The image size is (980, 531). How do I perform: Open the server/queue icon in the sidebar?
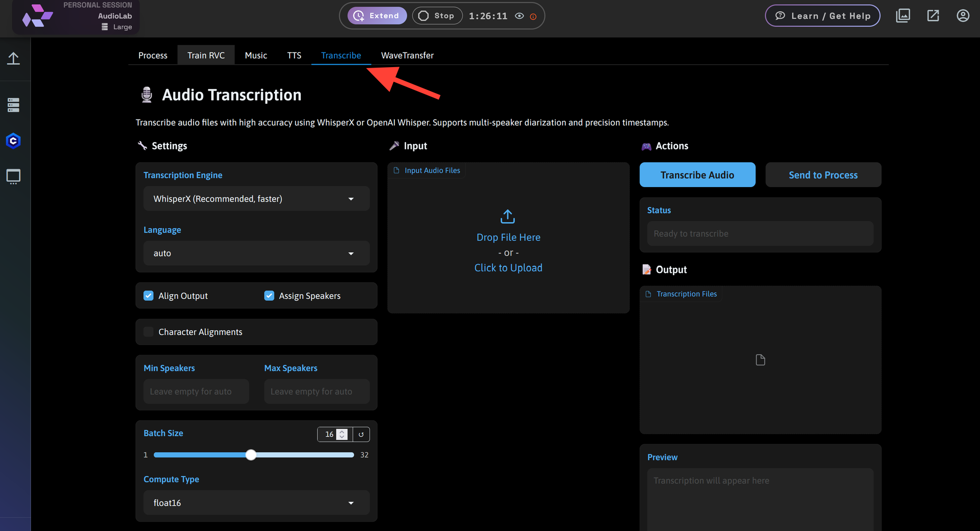tap(14, 104)
